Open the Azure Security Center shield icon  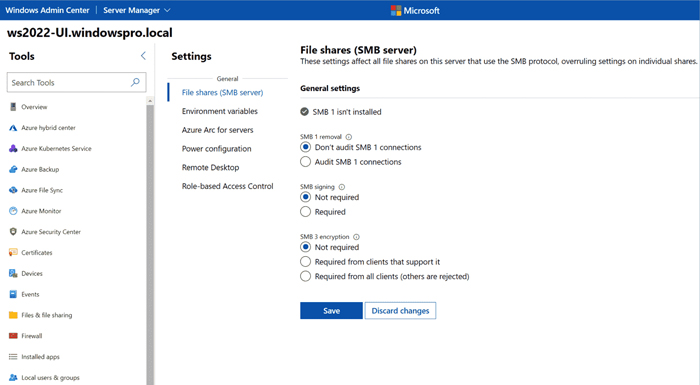pos(13,232)
